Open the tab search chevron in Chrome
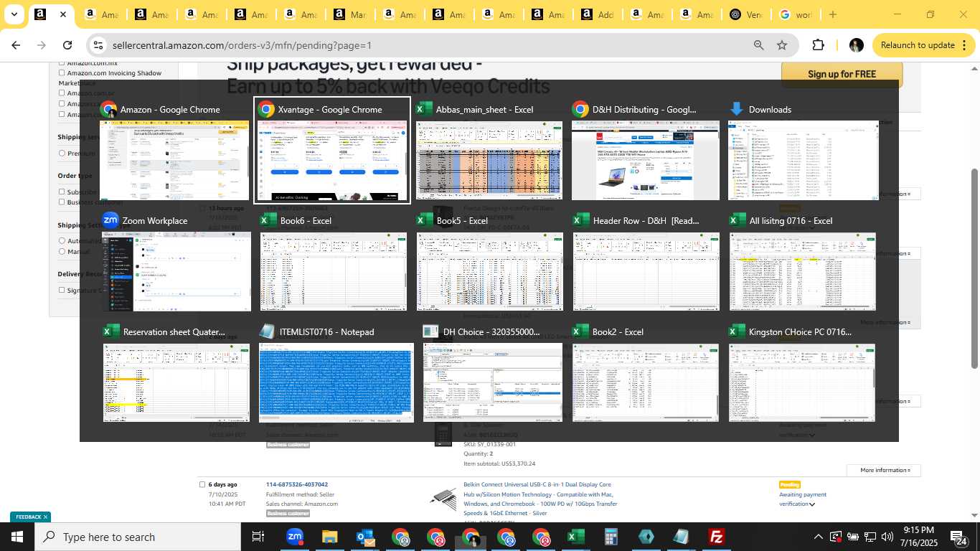 14,14
